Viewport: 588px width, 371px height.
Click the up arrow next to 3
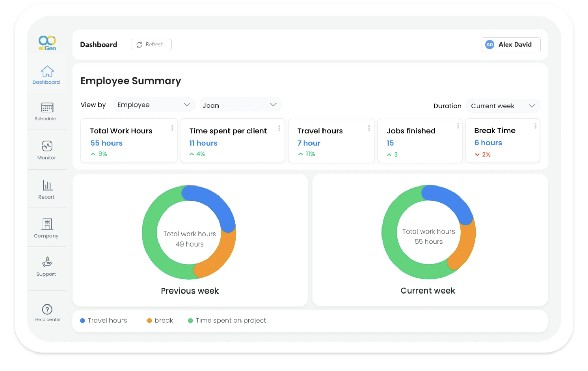(x=389, y=155)
